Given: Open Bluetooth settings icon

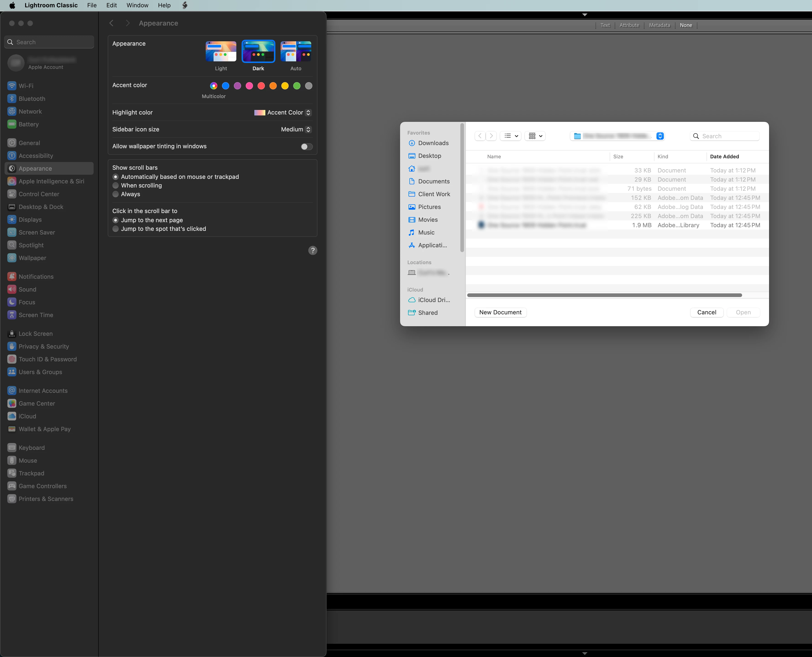Looking at the screenshot, I should [12, 99].
